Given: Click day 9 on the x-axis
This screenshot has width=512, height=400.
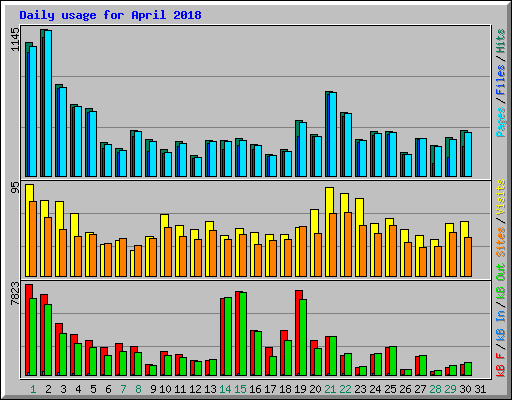Looking at the screenshot, I should click(153, 389).
